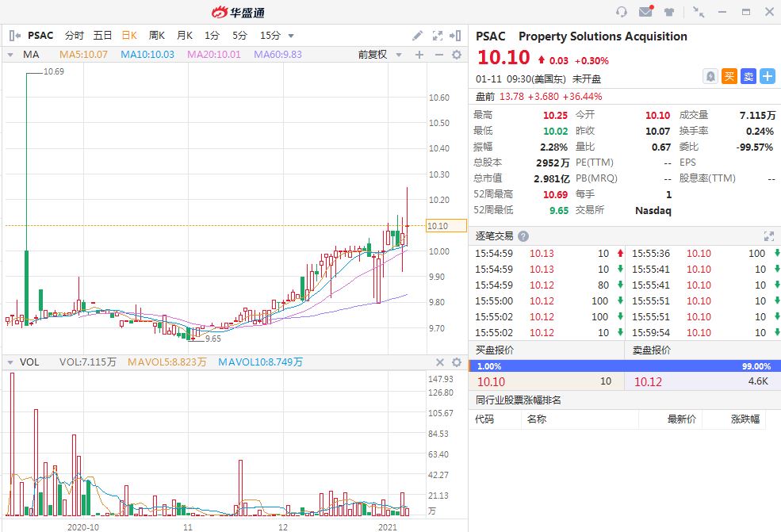Collapse the right quote panel
Screen dimensions: 781x532
coord(455,36)
